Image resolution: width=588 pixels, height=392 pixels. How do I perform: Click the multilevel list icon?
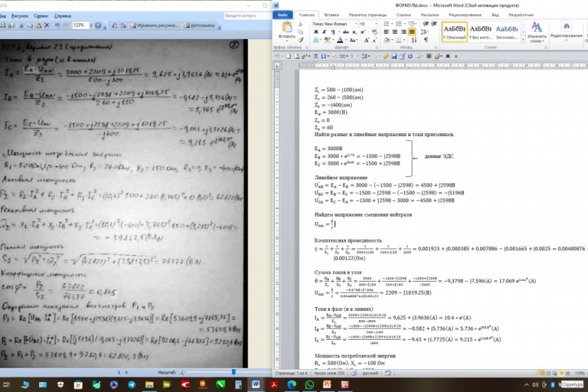point(411,24)
